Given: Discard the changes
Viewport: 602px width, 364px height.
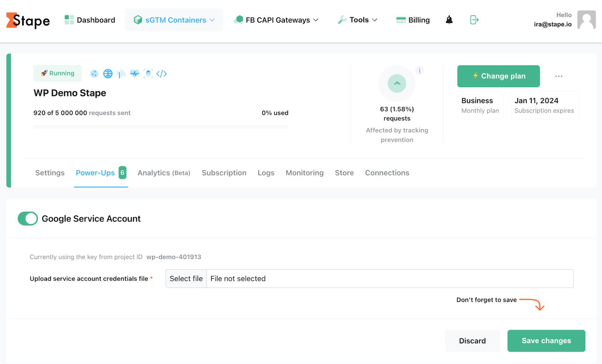Looking at the screenshot, I should [x=472, y=341].
